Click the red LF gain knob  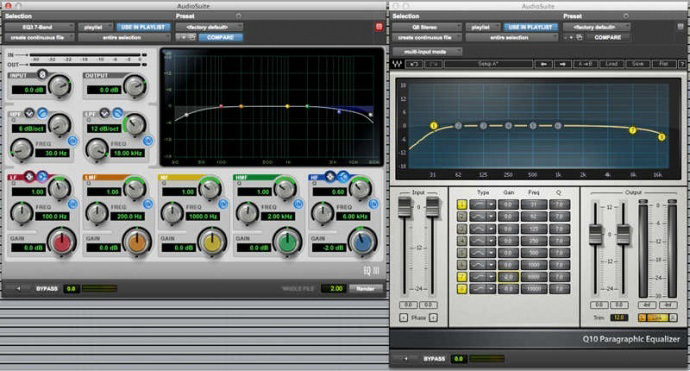pyautogui.click(x=62, y=241)
